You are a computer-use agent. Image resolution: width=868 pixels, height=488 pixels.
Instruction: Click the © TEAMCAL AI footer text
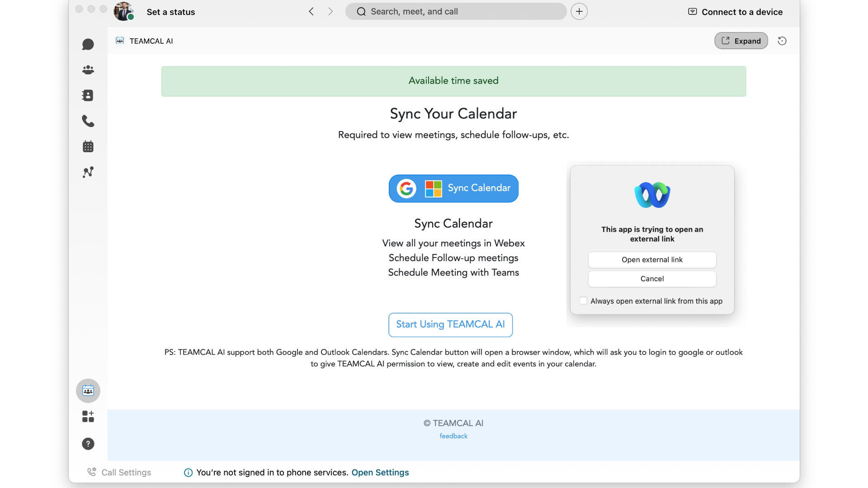click(453, 423)
